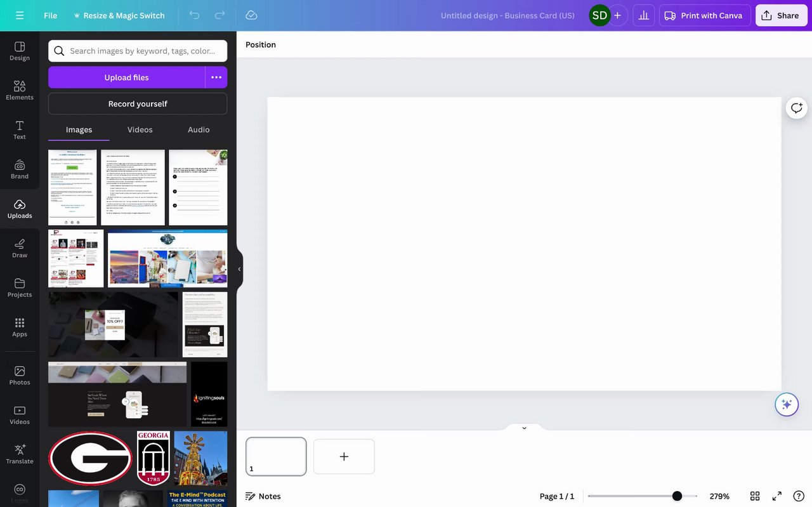Open the Brand sidebar panel
The height and width of the screenshot is (507, 812).
[x=20, y=169]
